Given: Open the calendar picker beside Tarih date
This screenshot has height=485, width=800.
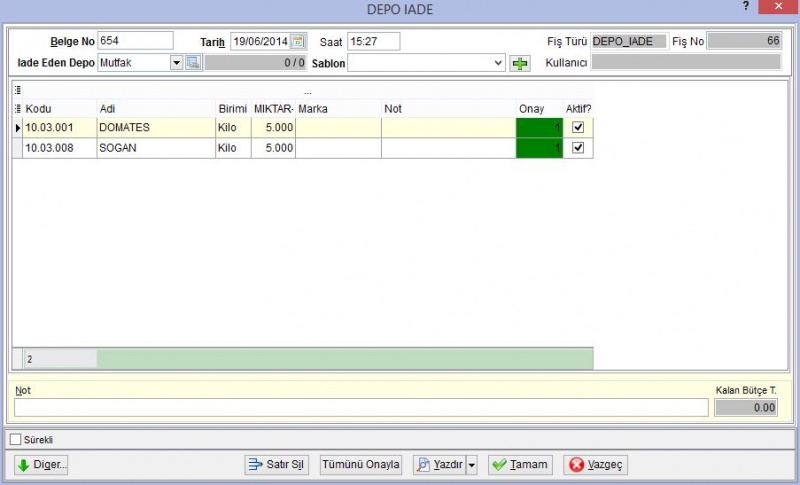Looking at the screenshot, I should (298, 41).
